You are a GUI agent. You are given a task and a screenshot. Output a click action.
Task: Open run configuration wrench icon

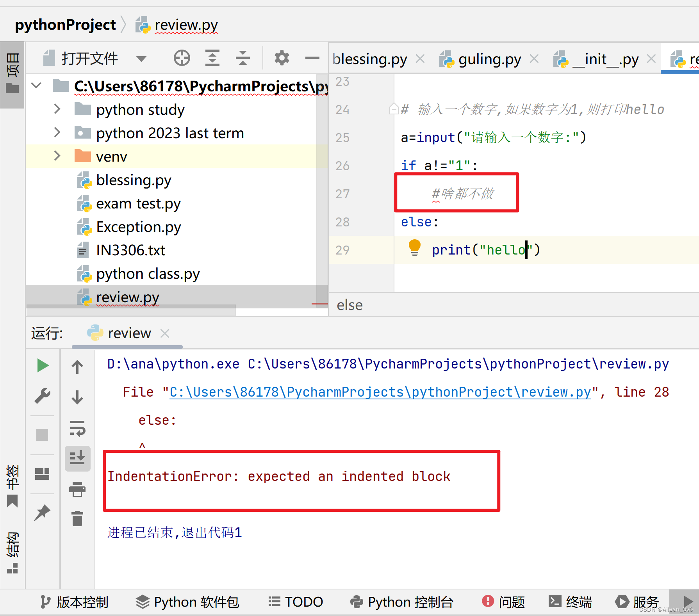pos(43,396)
